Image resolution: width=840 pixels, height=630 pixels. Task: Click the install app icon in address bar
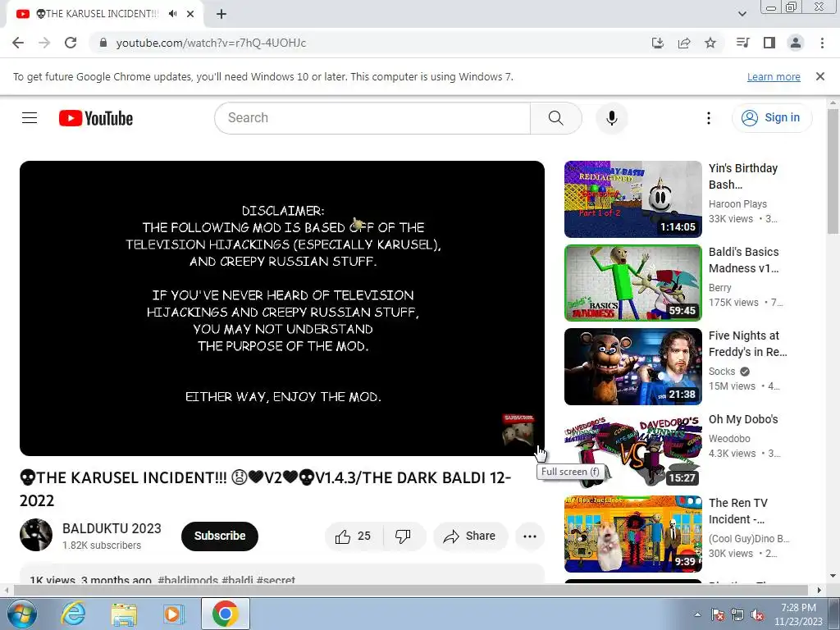click(658, 43)
